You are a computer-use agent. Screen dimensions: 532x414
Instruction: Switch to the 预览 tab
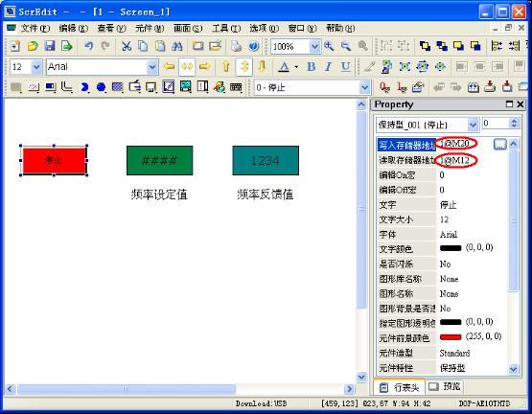[x=445, y=386]
